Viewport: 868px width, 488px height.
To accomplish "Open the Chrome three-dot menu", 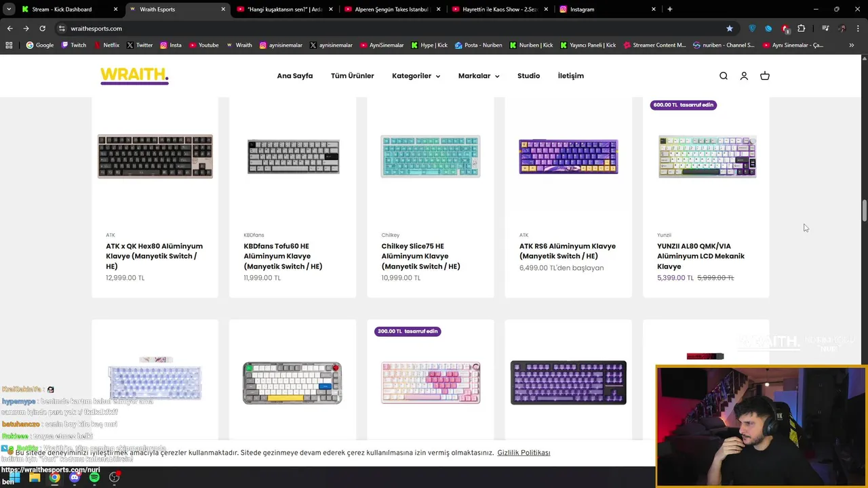I will [859, 28].
